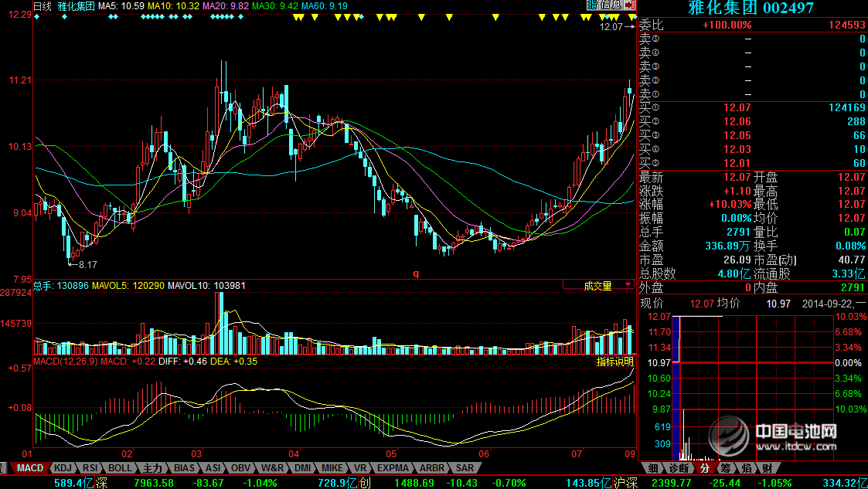Click the red exit arrow icon

tap(630, 5)
